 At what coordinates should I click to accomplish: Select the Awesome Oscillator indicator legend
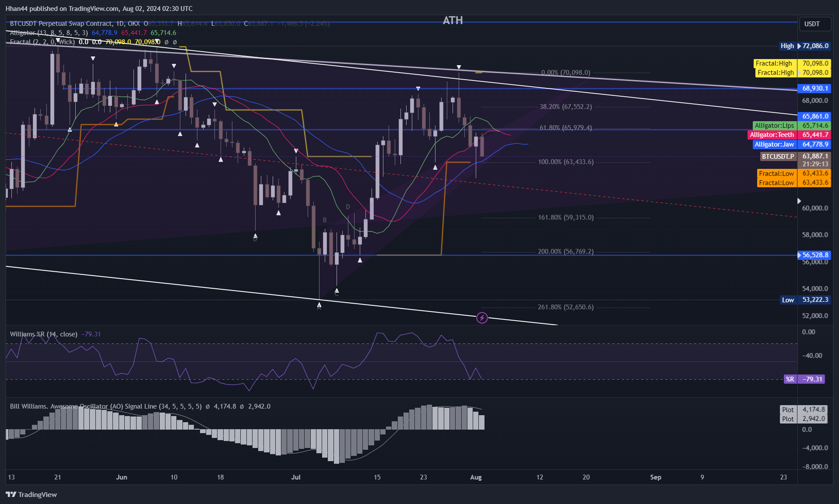(105, 406)
